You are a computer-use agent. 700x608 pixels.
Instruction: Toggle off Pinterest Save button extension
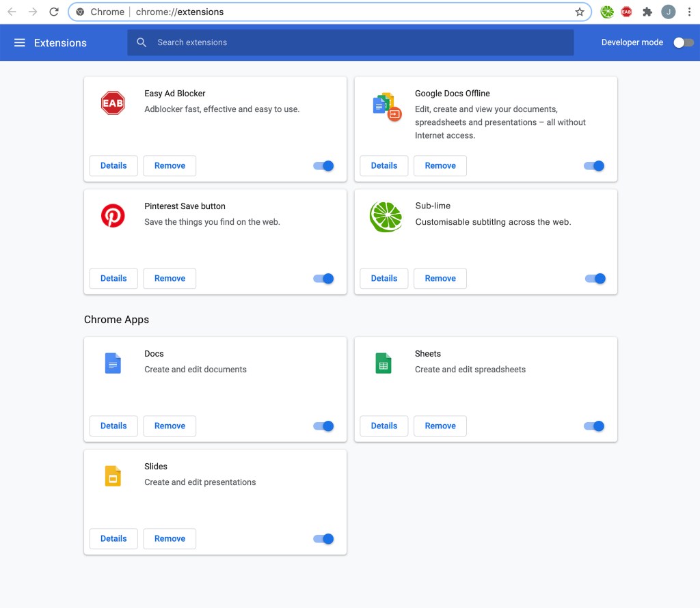coord(323,279)
